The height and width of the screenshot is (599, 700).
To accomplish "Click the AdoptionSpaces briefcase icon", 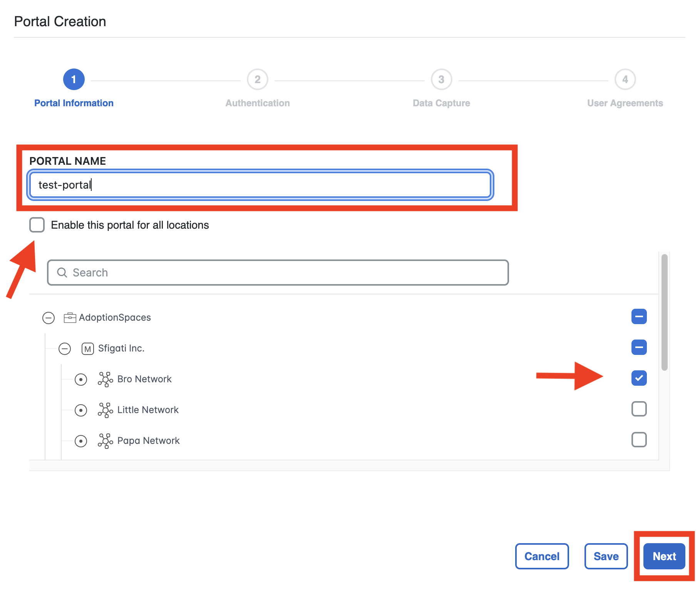I will point(70,318).
